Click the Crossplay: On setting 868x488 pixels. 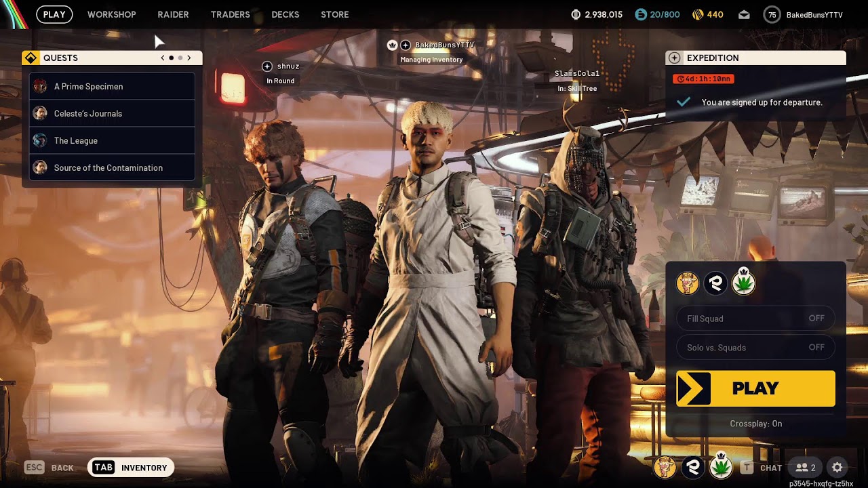tap(755, 424)
